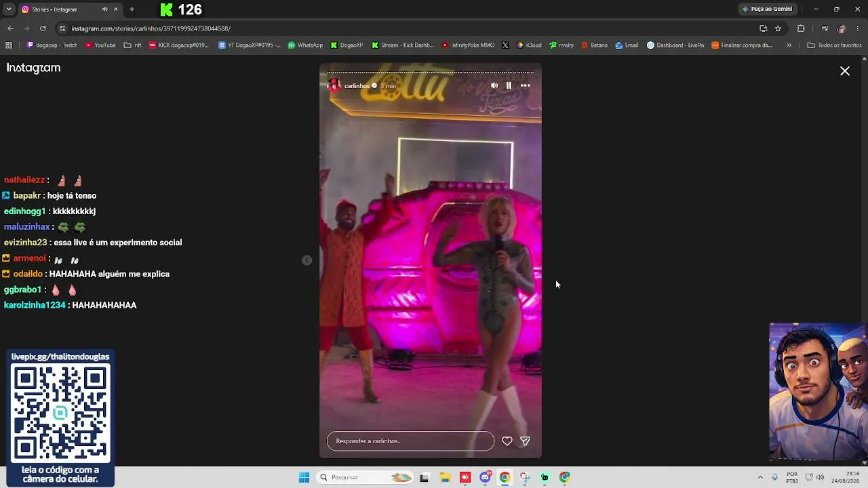Pause the Instagram story
This screenshot has width=868, height=488.
[509, 85]
